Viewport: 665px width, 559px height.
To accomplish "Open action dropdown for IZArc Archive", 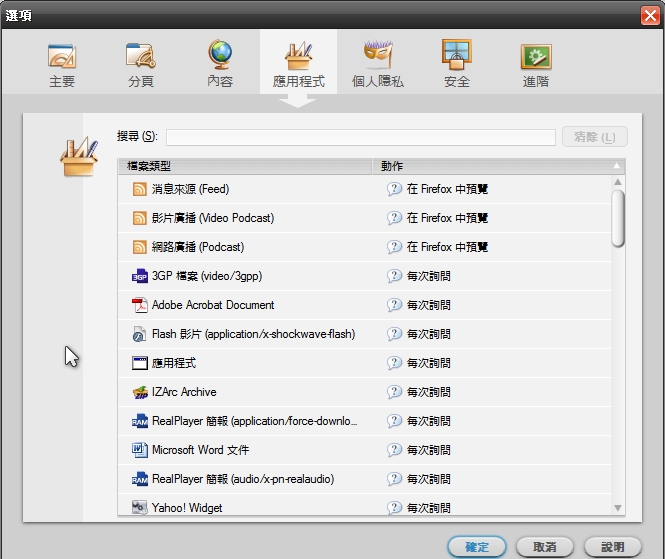I will (x=490, y=392).
